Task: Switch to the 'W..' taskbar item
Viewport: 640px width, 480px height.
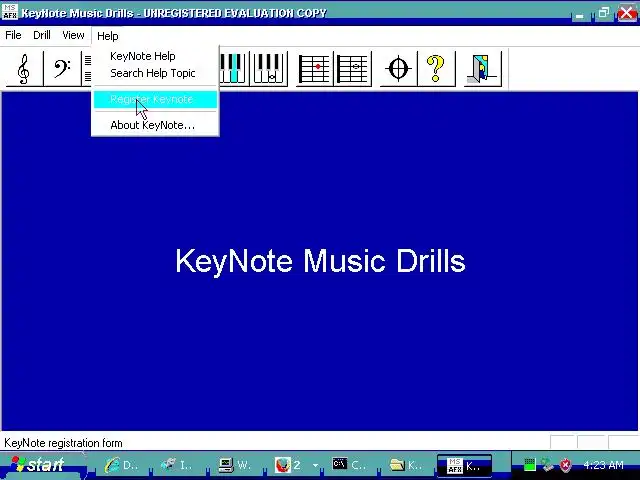Action: pos(236,465)
